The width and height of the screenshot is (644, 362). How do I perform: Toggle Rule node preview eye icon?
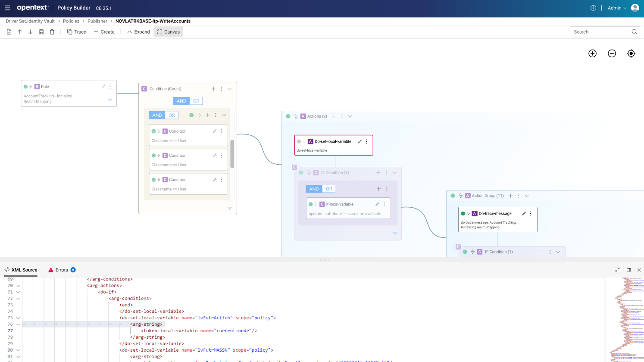(x=110, y=100)
